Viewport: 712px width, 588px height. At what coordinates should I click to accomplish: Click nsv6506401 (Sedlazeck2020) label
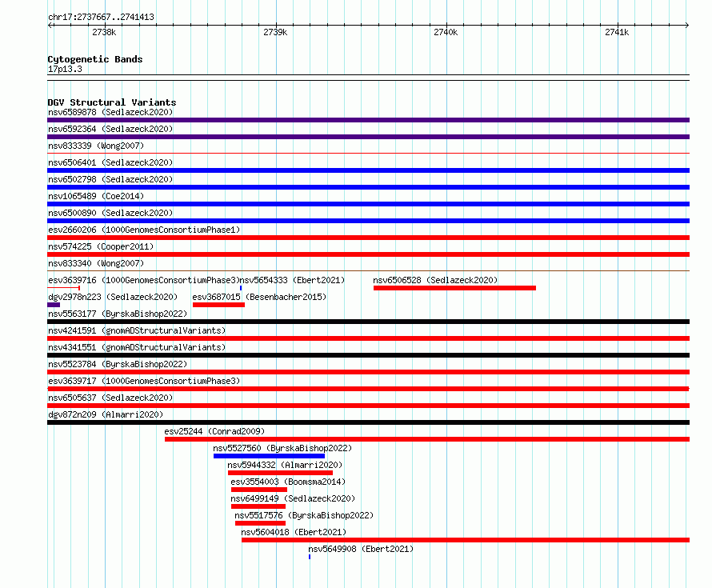tap(110, 162)
